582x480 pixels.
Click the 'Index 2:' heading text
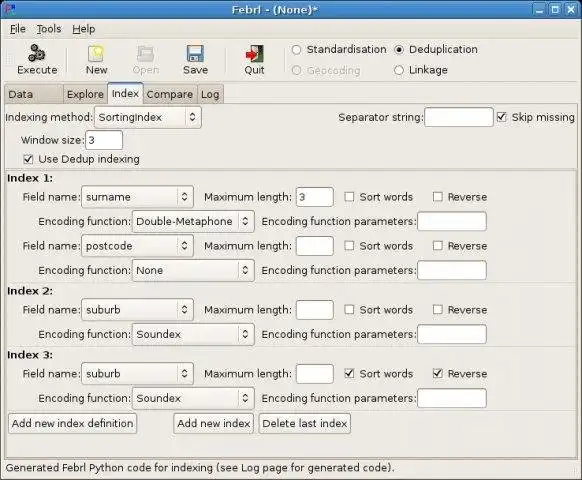pos(30,291)
